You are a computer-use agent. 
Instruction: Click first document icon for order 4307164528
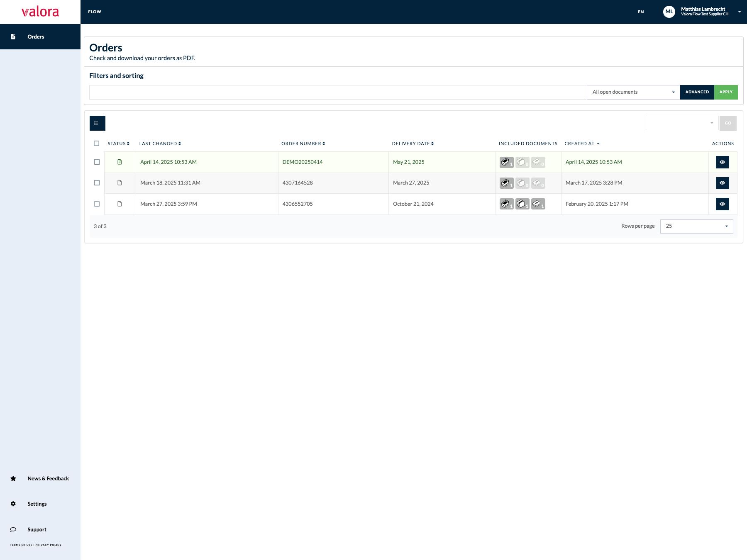(506, 183)
